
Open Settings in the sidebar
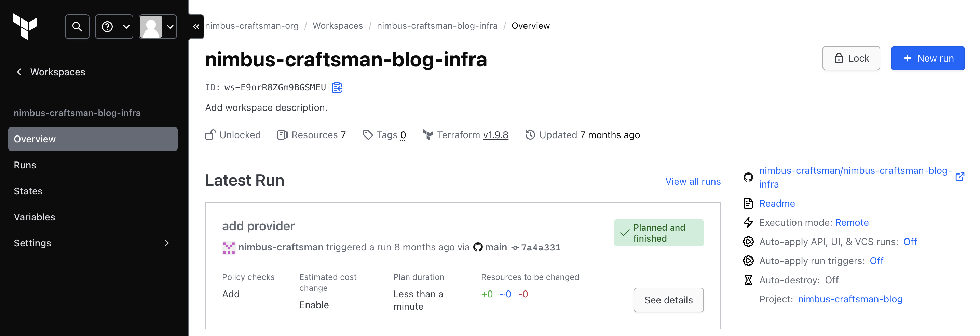[93, 243]
